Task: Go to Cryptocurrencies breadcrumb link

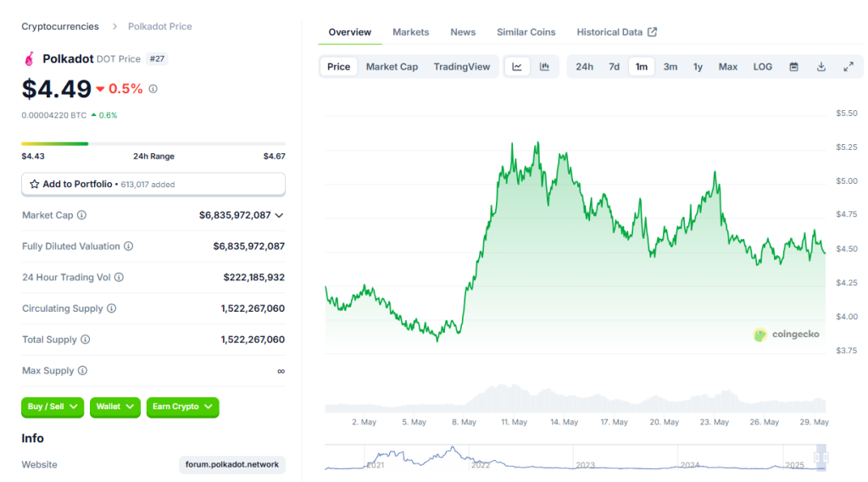Action: pyautogui.click(x=60, y=26)
